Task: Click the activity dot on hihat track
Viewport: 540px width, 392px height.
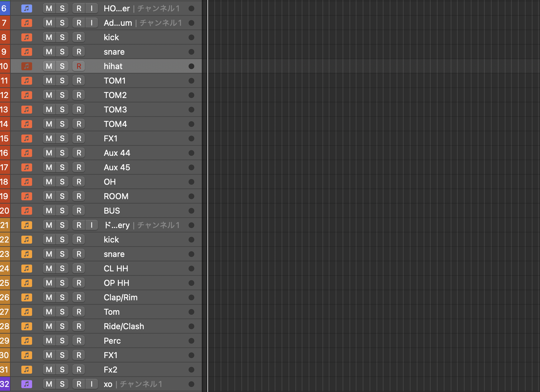Action: pyautogui.click(x=191, y=66)
